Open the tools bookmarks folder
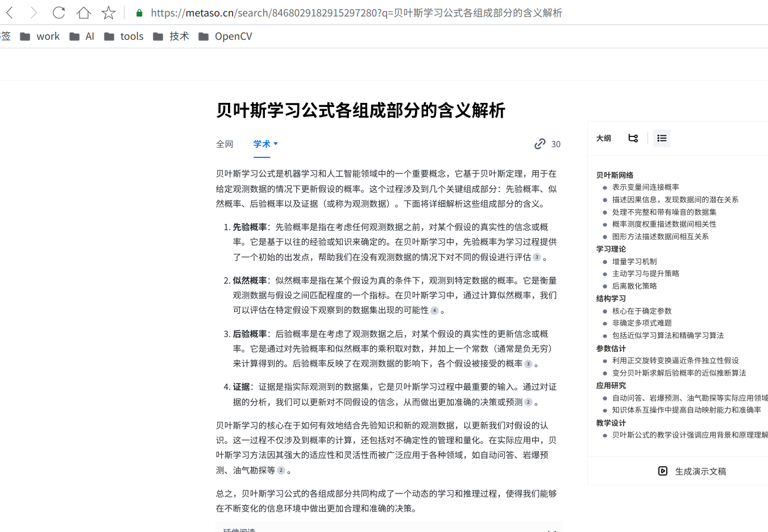 (124, 36)
